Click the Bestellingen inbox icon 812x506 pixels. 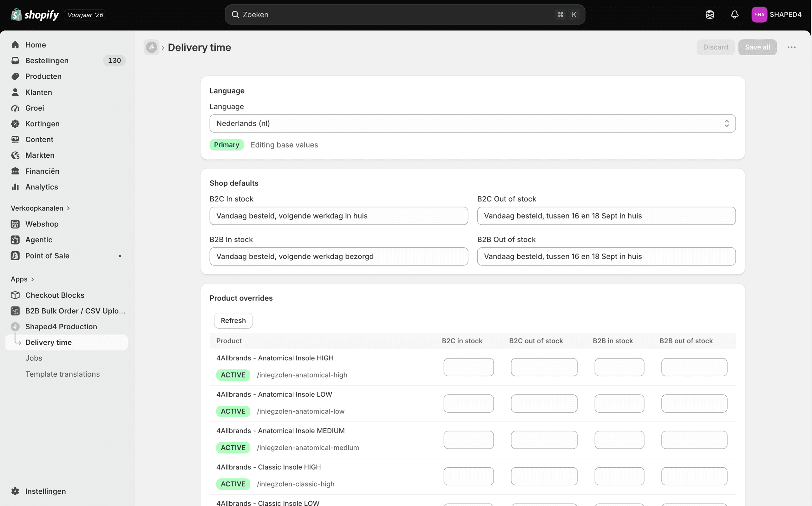tap(15, 61)
